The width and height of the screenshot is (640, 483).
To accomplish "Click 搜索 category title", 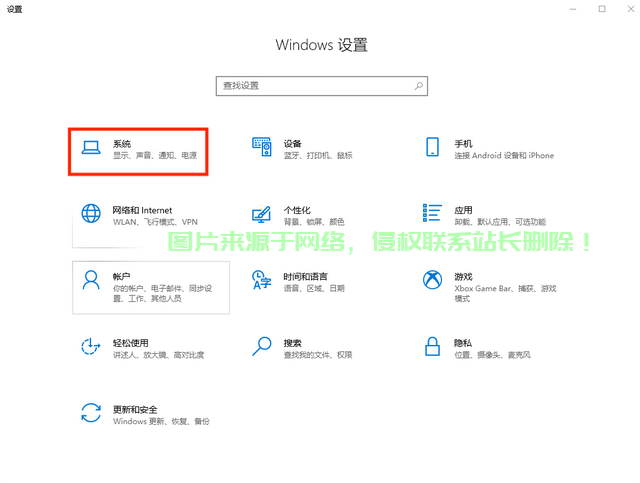I will (293, 343).
